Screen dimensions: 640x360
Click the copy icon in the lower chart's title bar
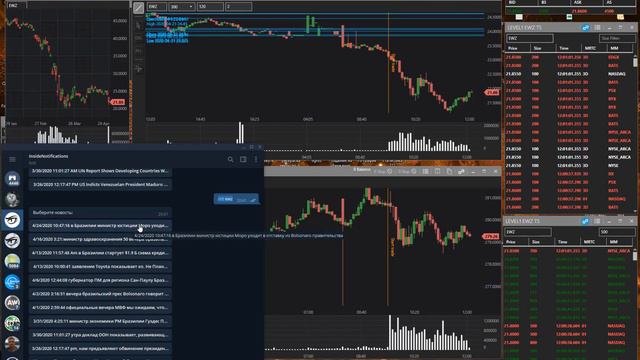[x=449, y=172]
